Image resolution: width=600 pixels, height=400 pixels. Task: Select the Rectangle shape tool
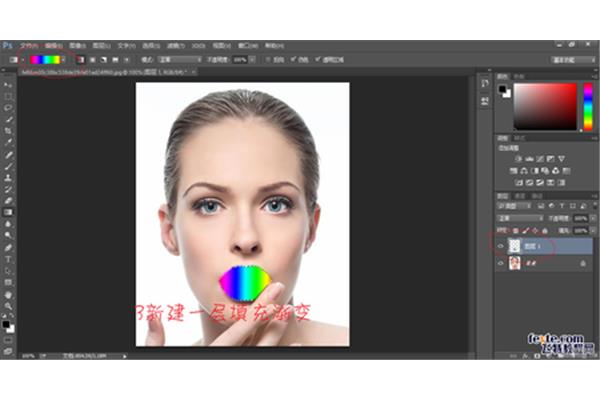click(x=8, y=282)
